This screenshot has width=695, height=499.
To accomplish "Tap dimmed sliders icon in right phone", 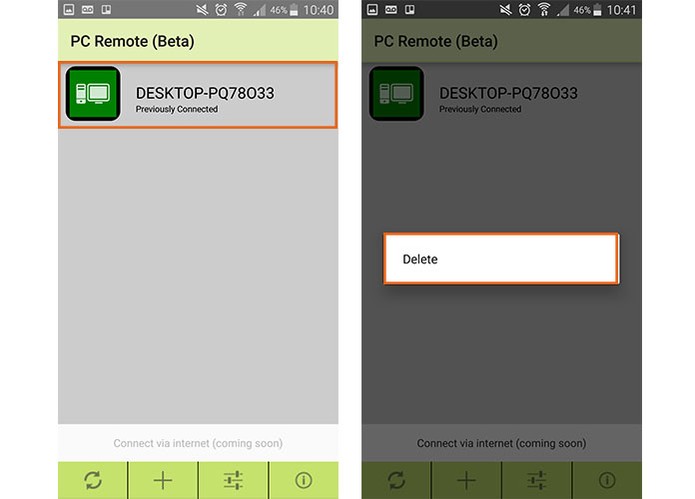I will point(537,480).
